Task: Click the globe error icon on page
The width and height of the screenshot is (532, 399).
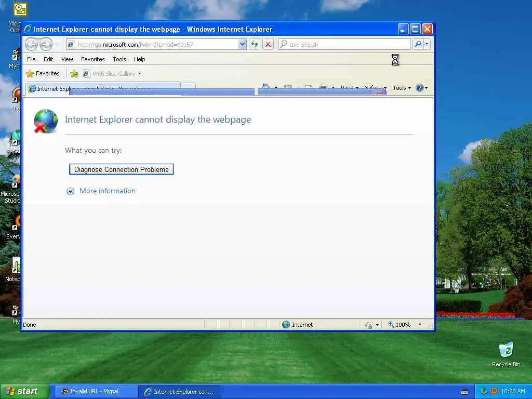Action: [x=46, y=121]
